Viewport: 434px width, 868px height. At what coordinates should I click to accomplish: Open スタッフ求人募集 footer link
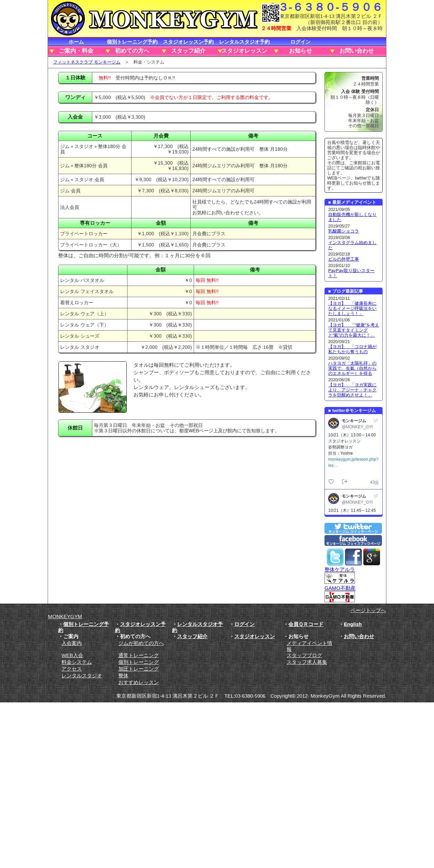(x=307, y=662)
